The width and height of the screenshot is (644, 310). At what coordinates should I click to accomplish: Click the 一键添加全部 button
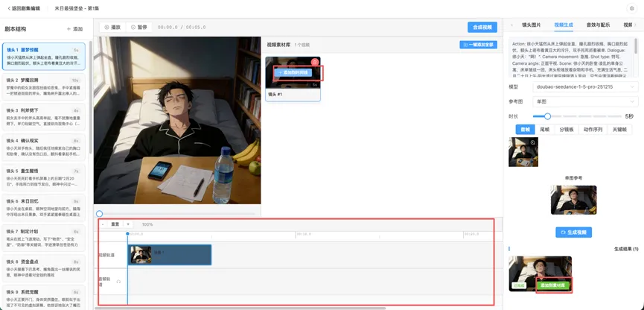click(x=478, y=45)
